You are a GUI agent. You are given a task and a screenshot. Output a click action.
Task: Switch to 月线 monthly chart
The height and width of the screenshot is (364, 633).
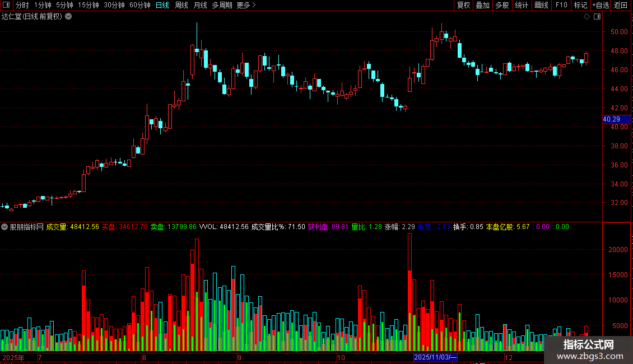tap(200, 5)
